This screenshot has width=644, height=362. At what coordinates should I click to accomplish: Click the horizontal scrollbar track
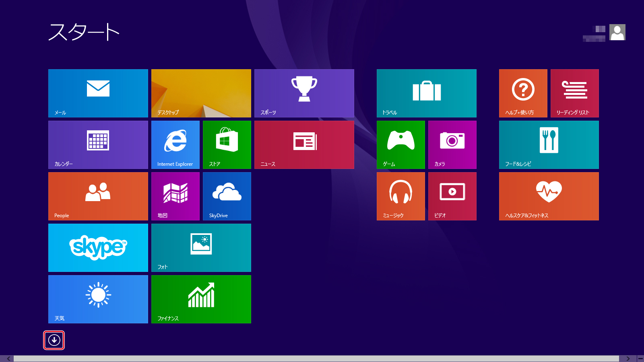316,358
